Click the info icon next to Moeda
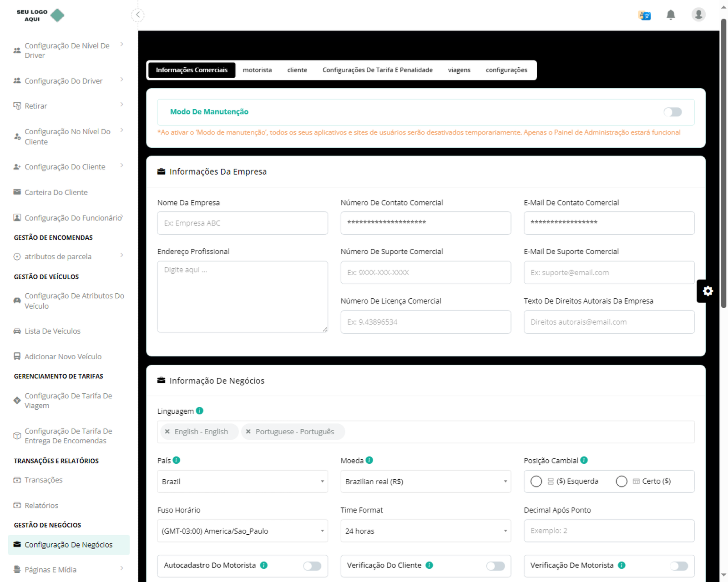The height and width of the screenshot is (582, 728). (x=369, y=460)
